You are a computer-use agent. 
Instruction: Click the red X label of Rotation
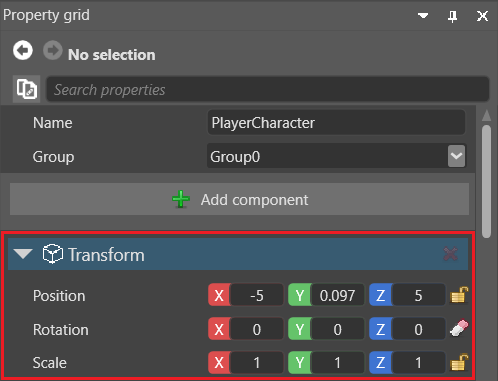click(x=219, y=329)
